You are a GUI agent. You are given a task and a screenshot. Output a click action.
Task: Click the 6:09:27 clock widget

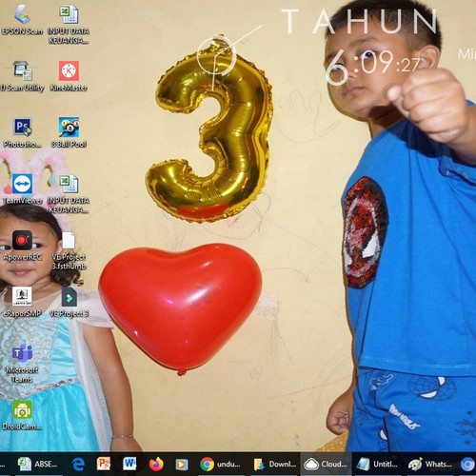(373, 68)
